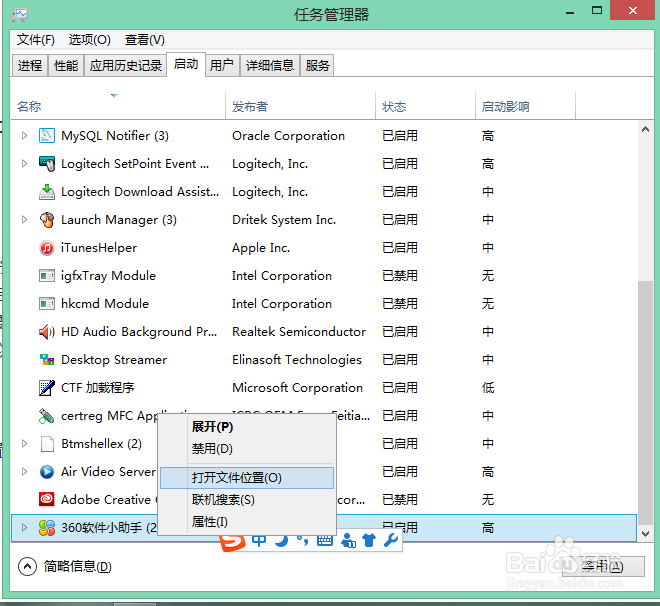Expand 360软件小助手 group
The width and height of the screenshot is (660, 606).
[x=24, y=528]
